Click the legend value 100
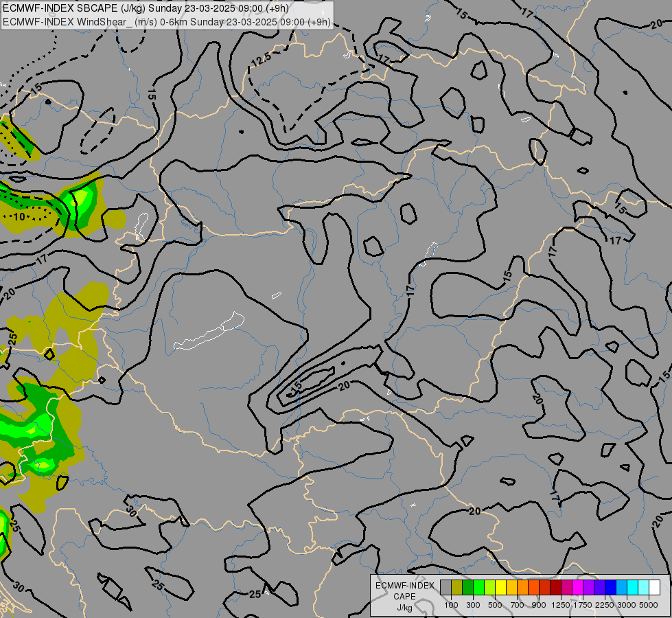 pos(451,605)
